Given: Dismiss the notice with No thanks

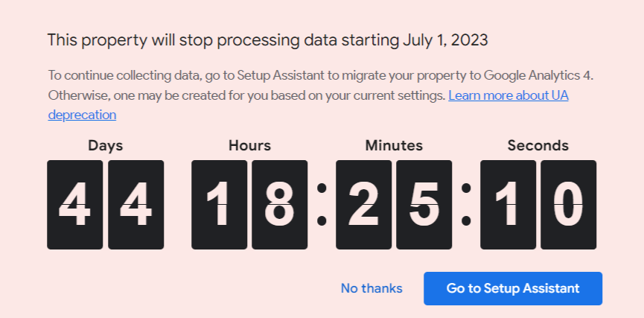Looking at the screenshot, I should [372, 288].
